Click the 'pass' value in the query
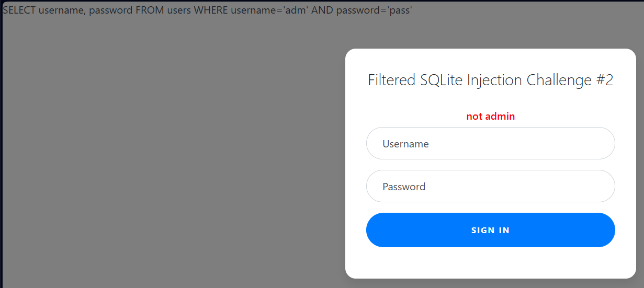 coord(400,10)
